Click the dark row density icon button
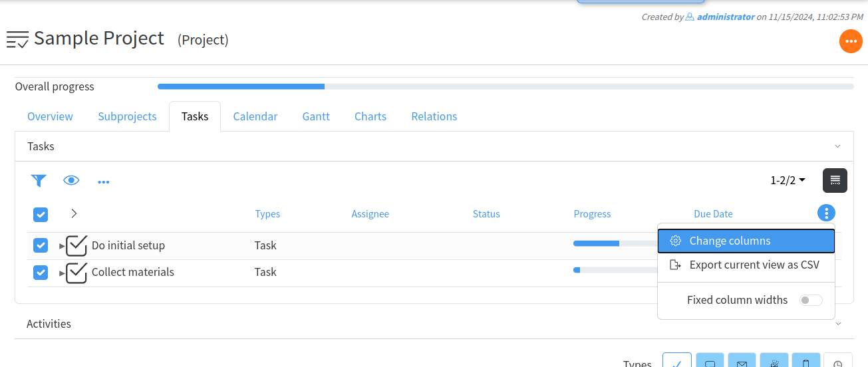Screen dimensions: 868x367 click(835, 180)
